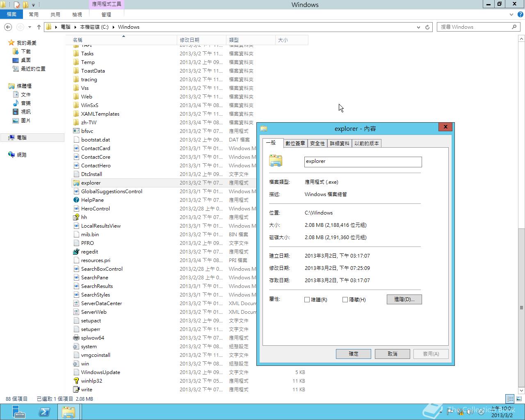Open the 檔案 ribbon menu
The height and width of the screenshot is (420, 525).
coord(11,14)
